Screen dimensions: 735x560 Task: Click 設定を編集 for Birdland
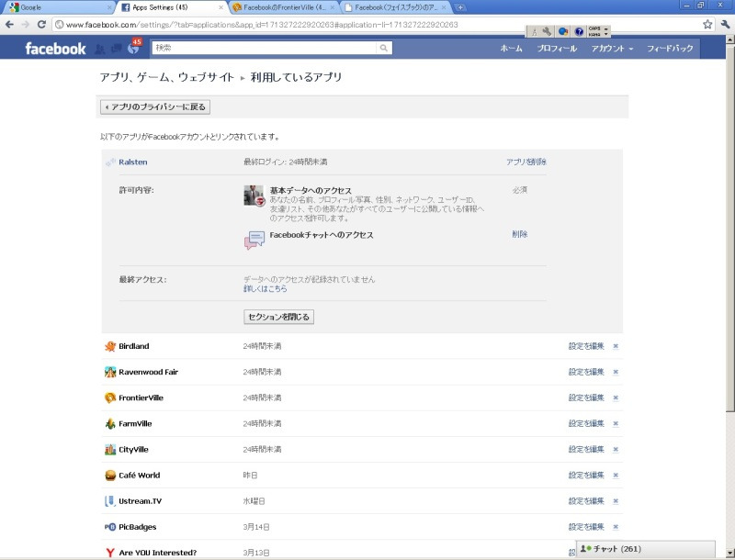tap(586, 346)
